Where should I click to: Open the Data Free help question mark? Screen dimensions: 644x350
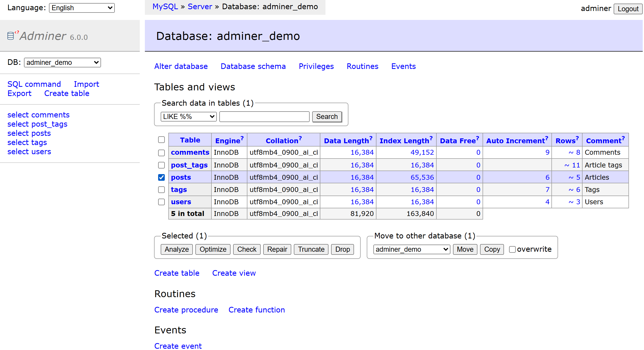pos(477,138)
